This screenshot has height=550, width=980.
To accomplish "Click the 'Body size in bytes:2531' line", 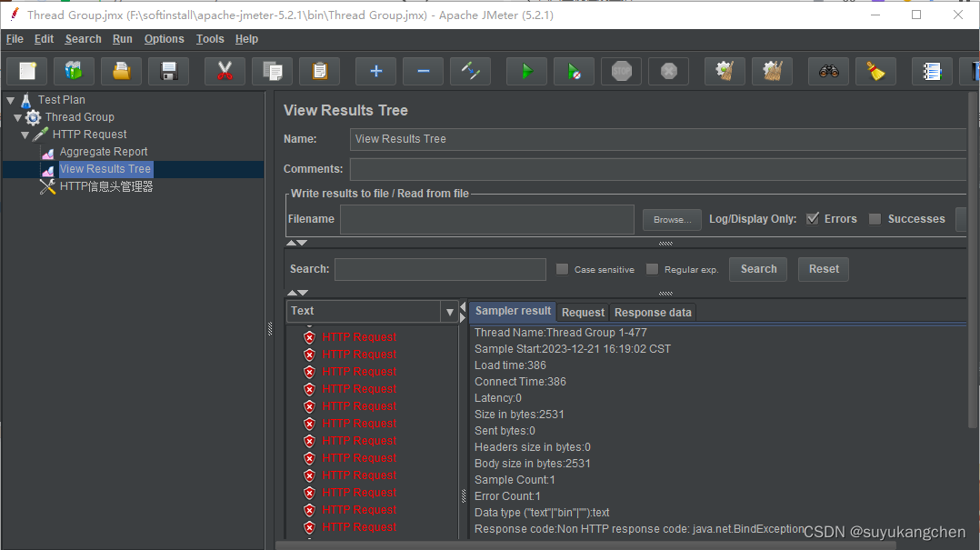I will coord(533,463).
